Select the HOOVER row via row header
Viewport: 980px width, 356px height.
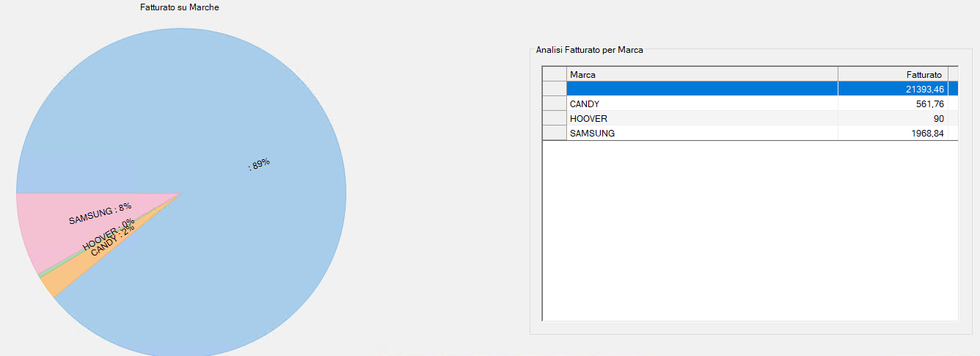coord(554,119)
